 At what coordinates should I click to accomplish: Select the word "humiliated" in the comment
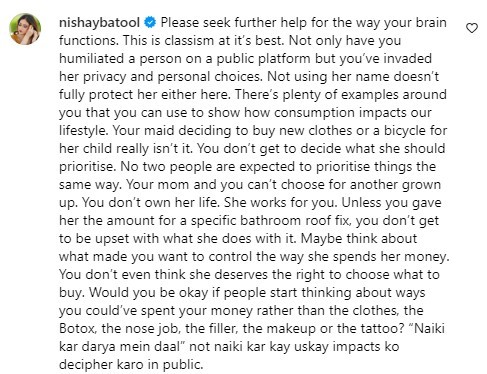pos(91,59)
